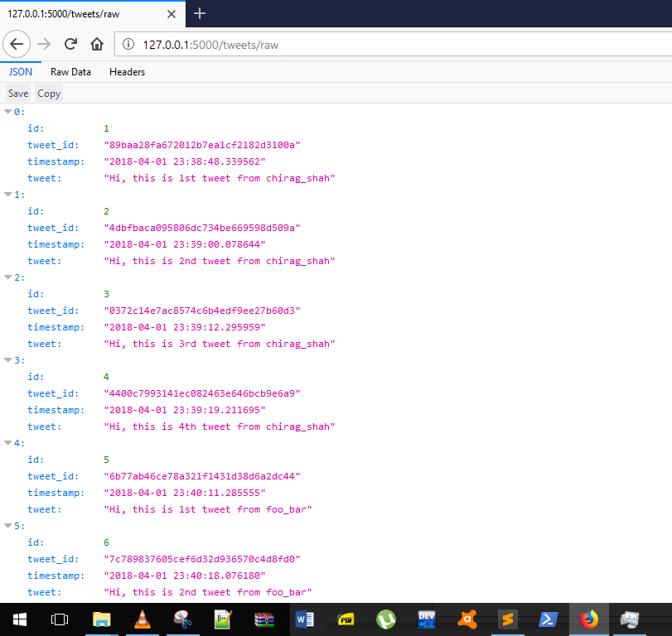Click the forward navigation arrow
672x636 pixels.
click(x=41, y=44)
